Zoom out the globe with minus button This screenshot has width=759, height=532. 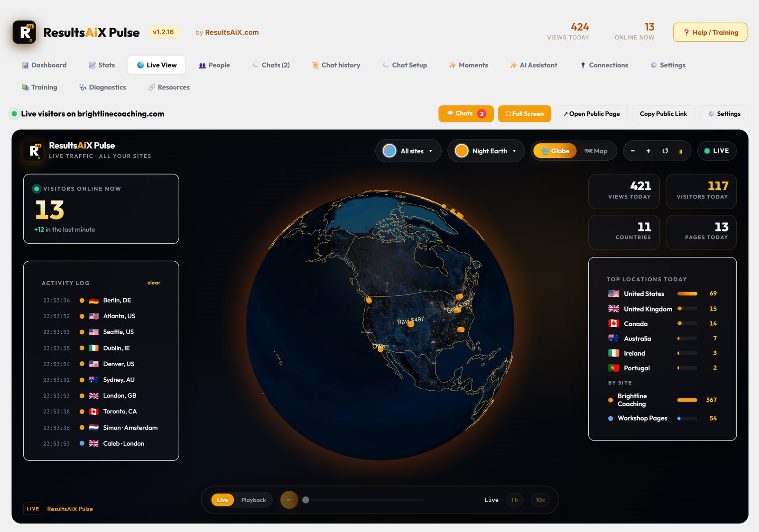click(632, 151)
